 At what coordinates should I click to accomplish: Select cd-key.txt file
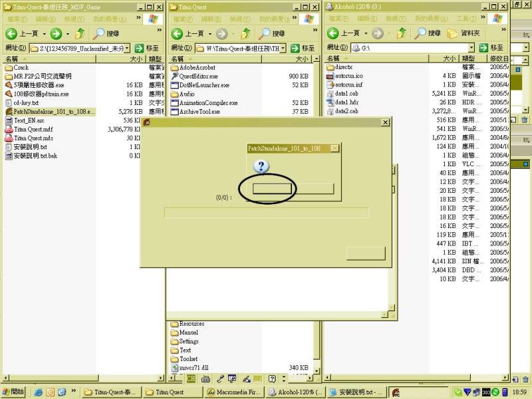[22, 103]
